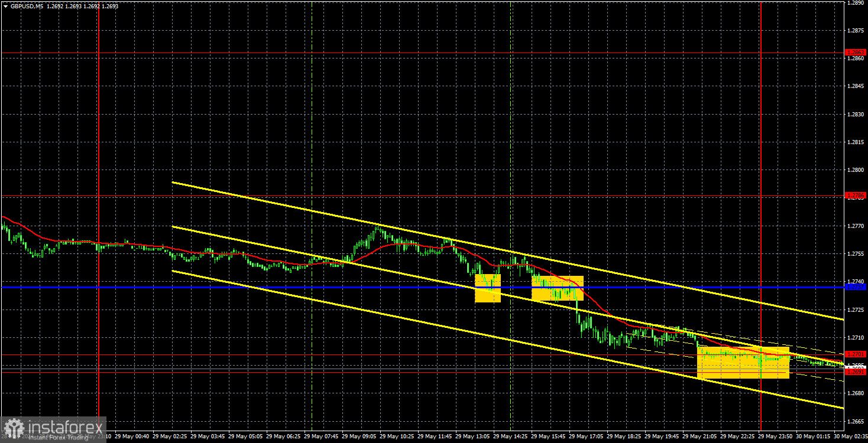
Task: Click the 29 May 07:45 time label
Action: coord(321,437)
